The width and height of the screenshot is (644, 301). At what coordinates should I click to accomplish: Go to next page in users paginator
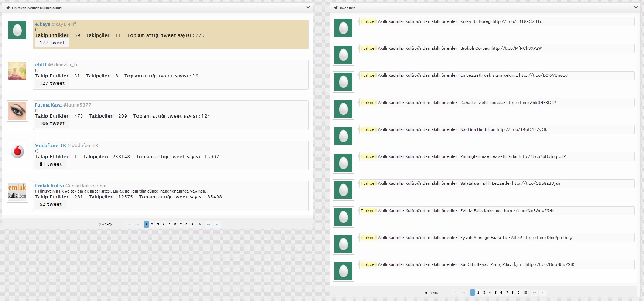(208, 224)
